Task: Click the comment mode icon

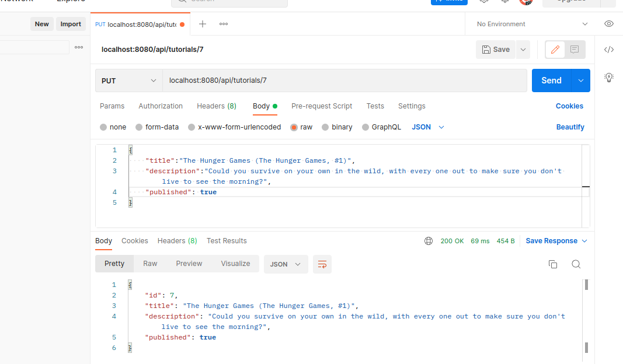Action: pos(575,50)
